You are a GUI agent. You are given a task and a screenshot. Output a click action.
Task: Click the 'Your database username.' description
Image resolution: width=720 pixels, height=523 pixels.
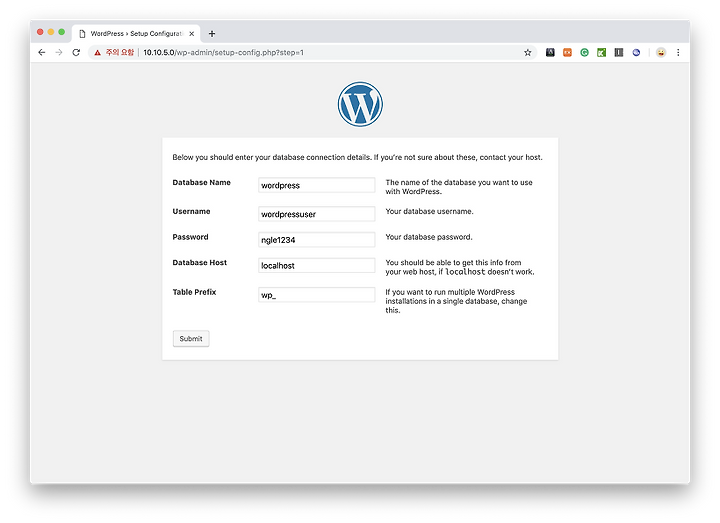tap(429, 211)
